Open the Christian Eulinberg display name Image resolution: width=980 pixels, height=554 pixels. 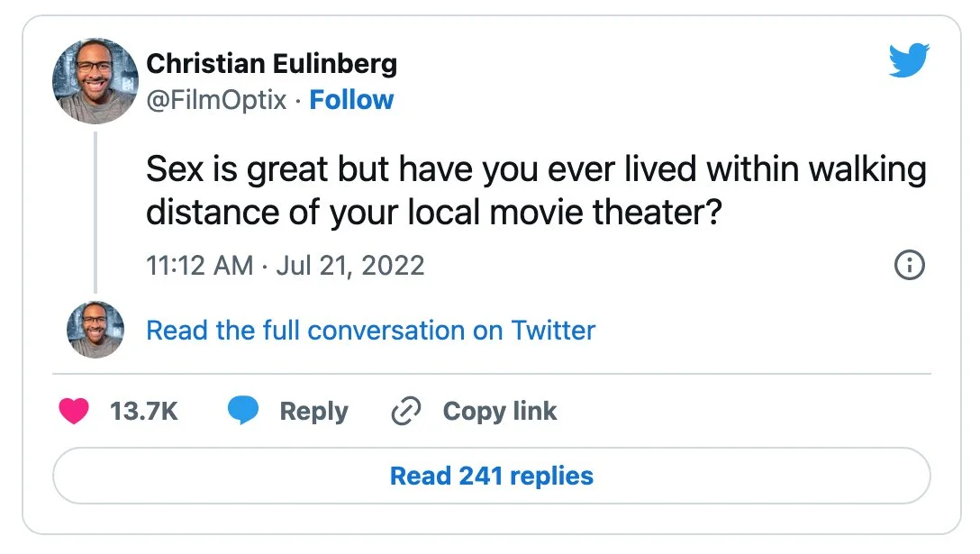pyautogui.click(x=271, y=64)
